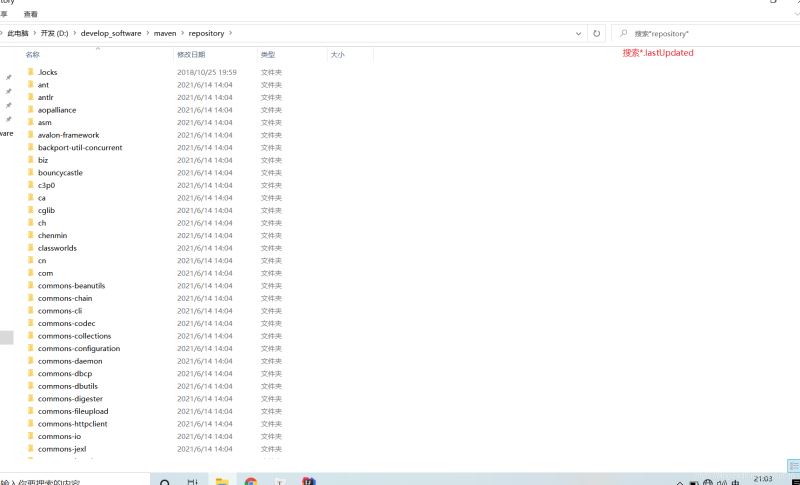The height and width of the screenshot is (485, 800).
Task: Click the pin icon beside the ant row
Action: (x=8, y=91)
